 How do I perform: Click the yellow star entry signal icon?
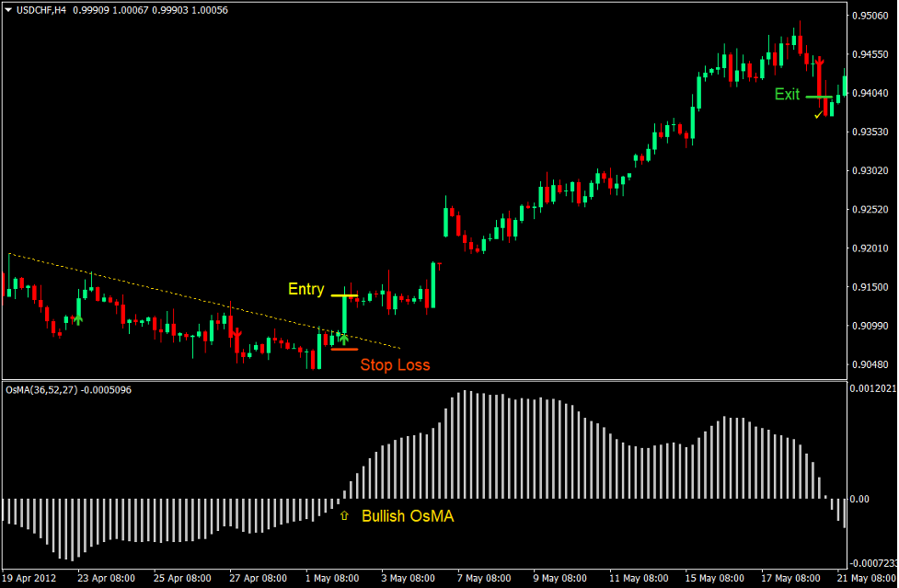342,339
